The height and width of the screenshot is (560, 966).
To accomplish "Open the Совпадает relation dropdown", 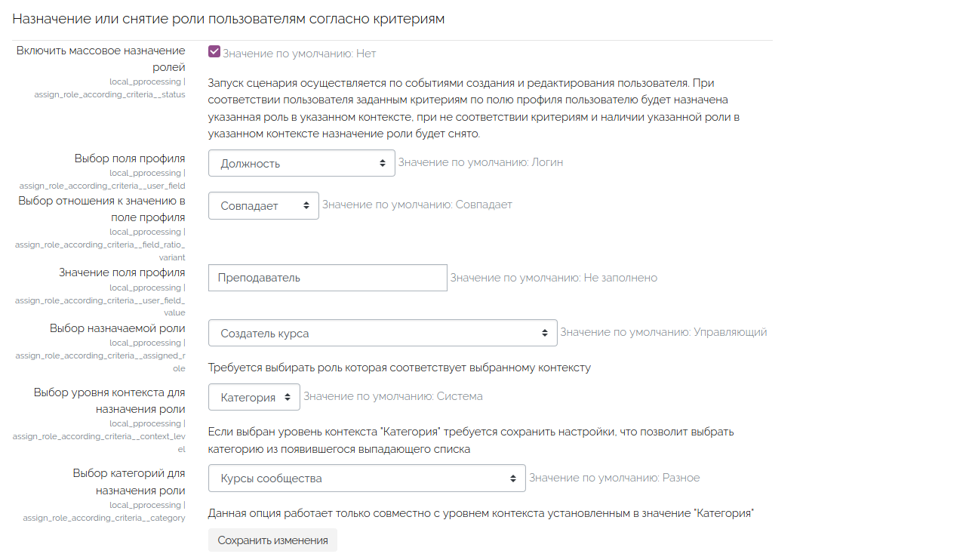I will point(263,205).
